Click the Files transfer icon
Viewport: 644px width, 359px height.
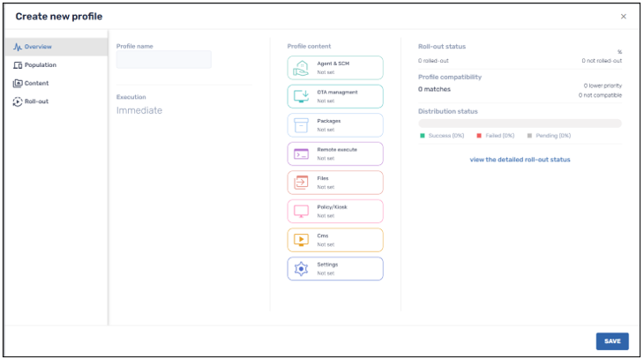[301, 183]
